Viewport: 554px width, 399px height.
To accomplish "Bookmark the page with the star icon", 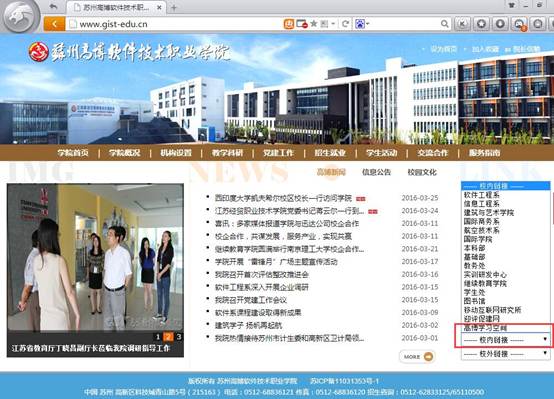I will [313, 24].
